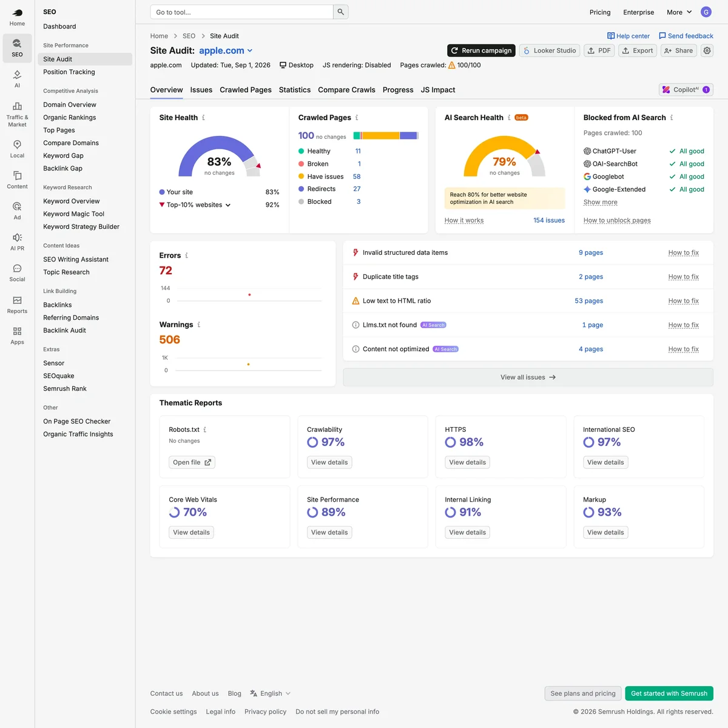This screenshot has height=728, width=728.
Task: Open the JS Impact tab
Action: click(x=438, y=90)
